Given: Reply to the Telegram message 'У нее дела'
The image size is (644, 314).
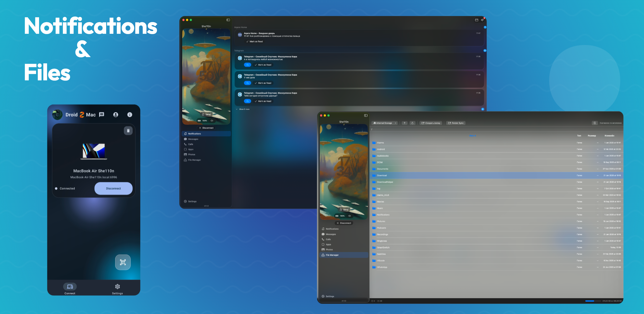Looking at the screenshot, I should point(247,83).
